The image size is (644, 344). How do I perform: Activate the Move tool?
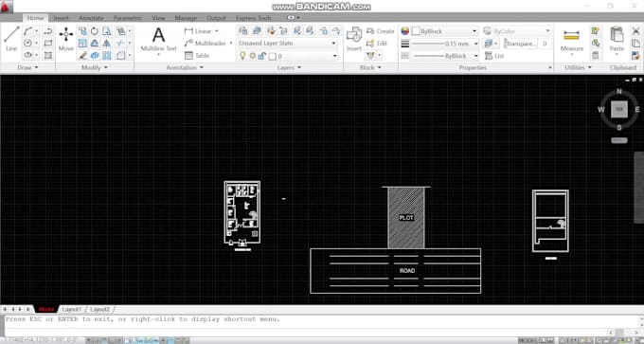(x=65, y=39)
